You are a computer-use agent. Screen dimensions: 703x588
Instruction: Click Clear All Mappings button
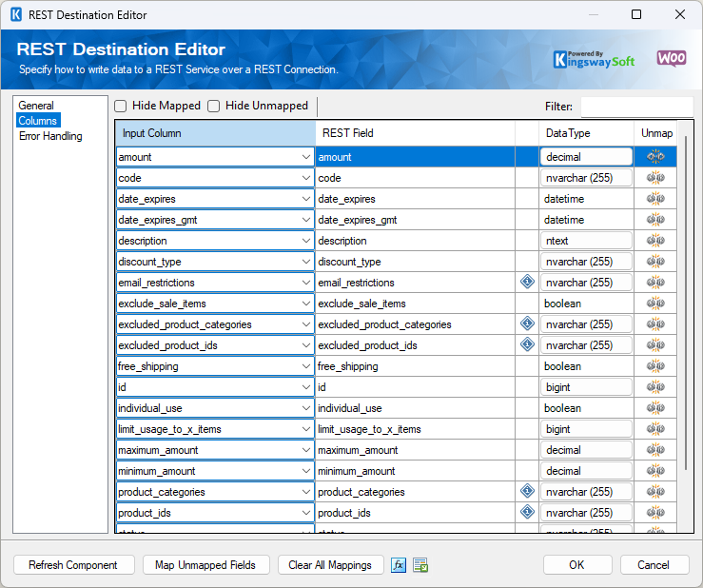click(330, 565)
